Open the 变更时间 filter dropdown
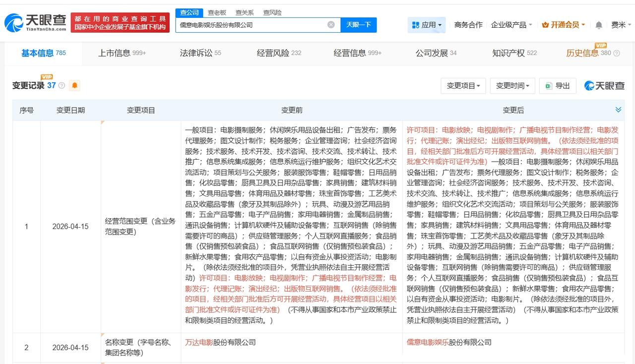 512,85
